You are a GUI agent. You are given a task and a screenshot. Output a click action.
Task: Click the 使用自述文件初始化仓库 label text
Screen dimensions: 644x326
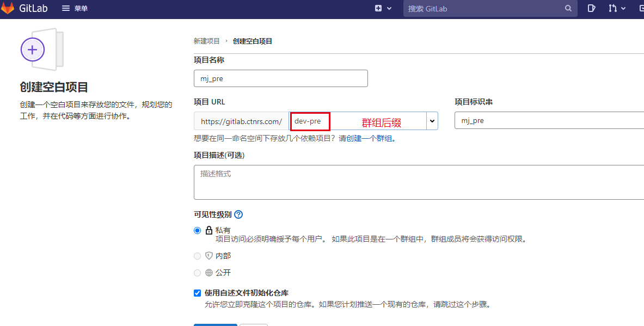click(x=247, y=293)
